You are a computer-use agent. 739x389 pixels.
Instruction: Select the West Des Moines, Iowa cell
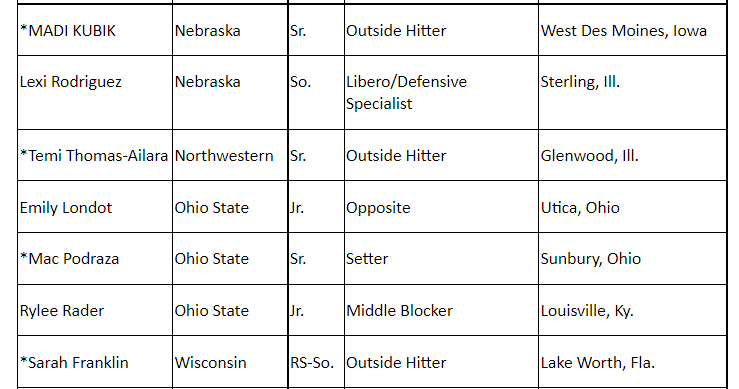tap(632, 30)
